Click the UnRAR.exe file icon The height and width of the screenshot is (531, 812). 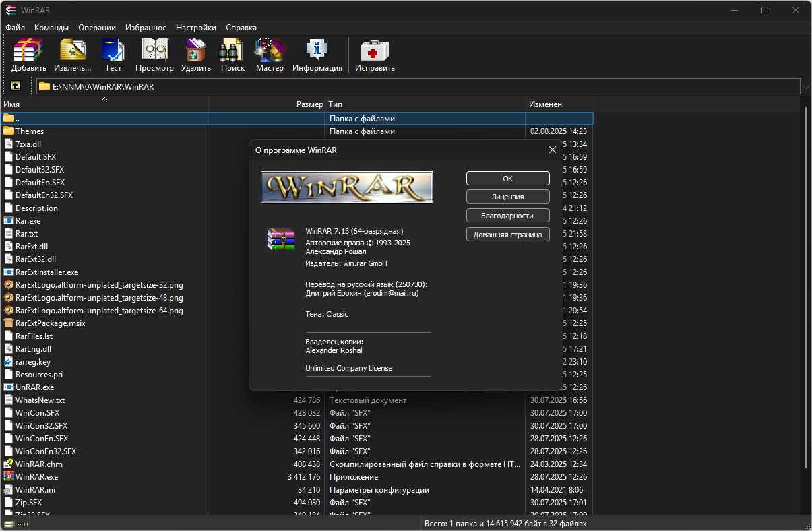point(9,387)
